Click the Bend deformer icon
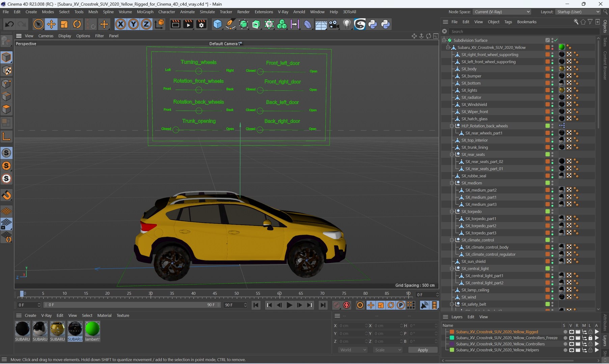609x364 pixels. click(x=308, y=24)
